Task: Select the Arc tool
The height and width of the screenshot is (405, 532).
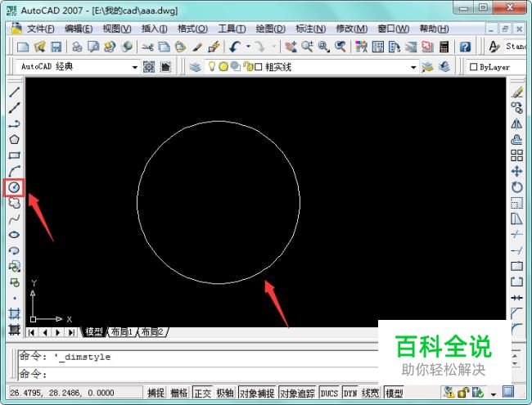Action: coord(14,171)
